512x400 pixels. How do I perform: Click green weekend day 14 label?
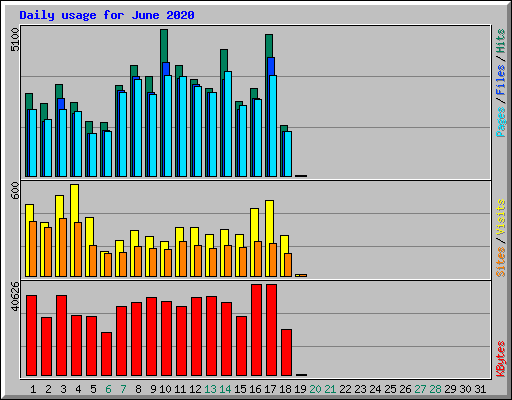[x=225, y=389]
